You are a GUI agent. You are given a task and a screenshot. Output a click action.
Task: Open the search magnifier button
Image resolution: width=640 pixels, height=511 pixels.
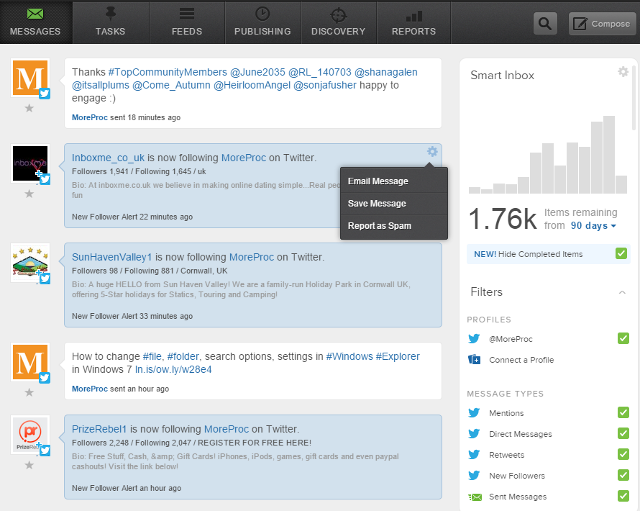pyautogui.click(x=545, y=23)
